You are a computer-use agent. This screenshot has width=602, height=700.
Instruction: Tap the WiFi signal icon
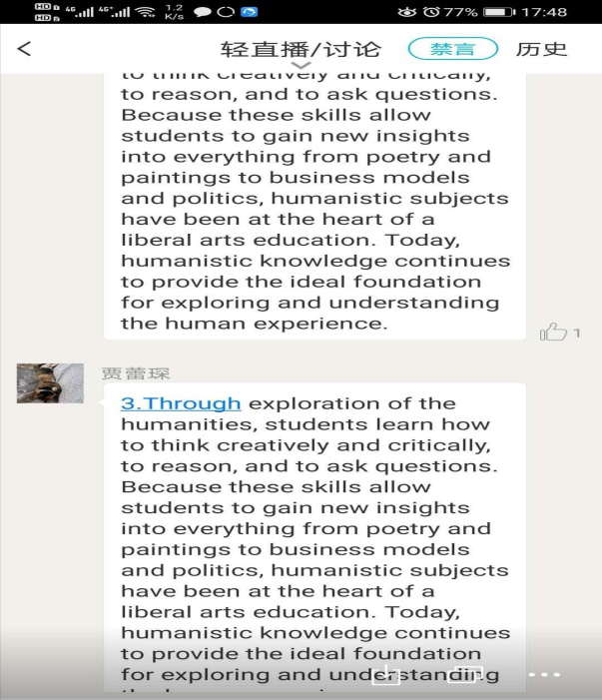[146, 12]
